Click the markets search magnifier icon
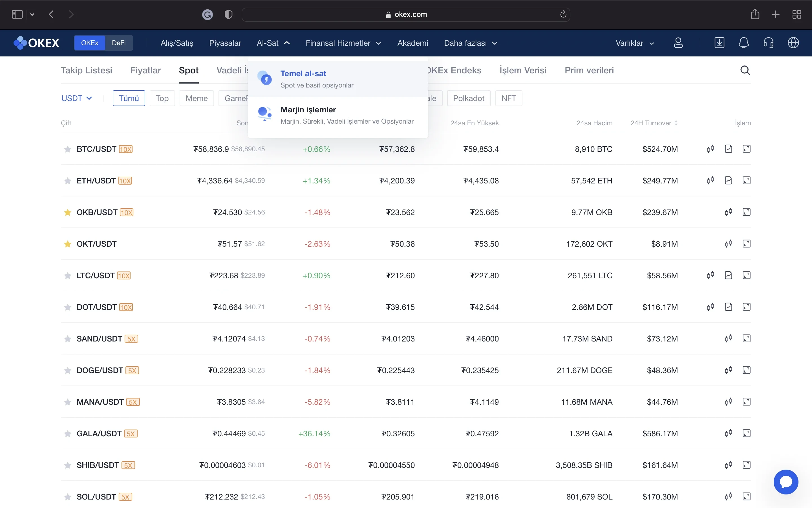 tap(745, 70)
